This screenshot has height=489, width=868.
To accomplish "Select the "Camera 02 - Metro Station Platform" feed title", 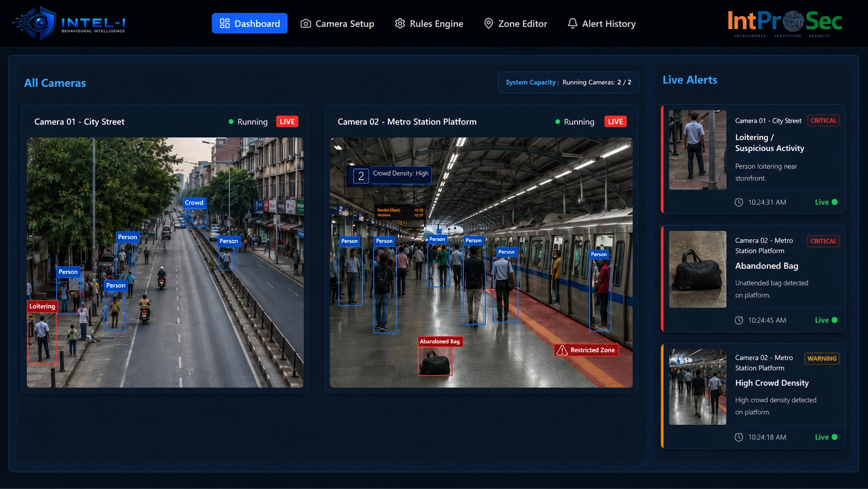I will [x=407, y=122].
